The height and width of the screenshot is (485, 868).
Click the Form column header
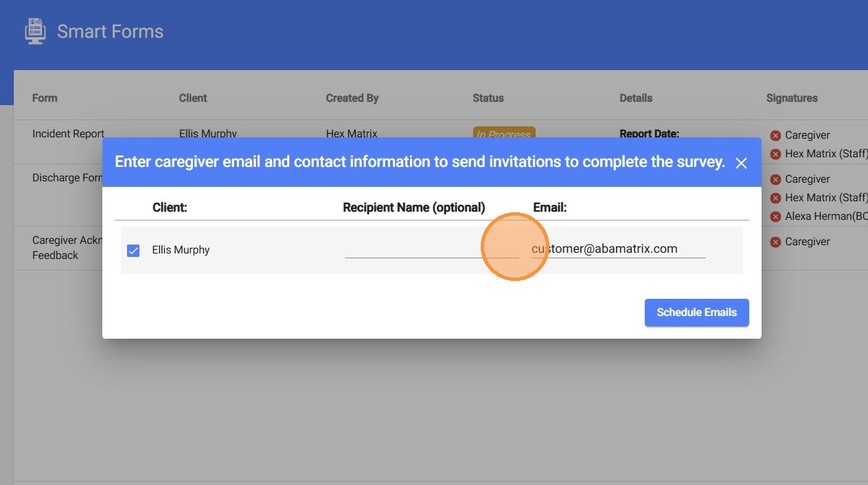click(x=45, y=98)
